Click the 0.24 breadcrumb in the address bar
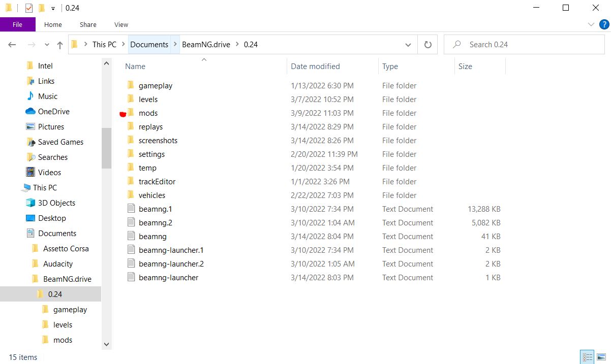Image resolution: width=611 pixels, height=364 pixels. (x=251, y=45)
